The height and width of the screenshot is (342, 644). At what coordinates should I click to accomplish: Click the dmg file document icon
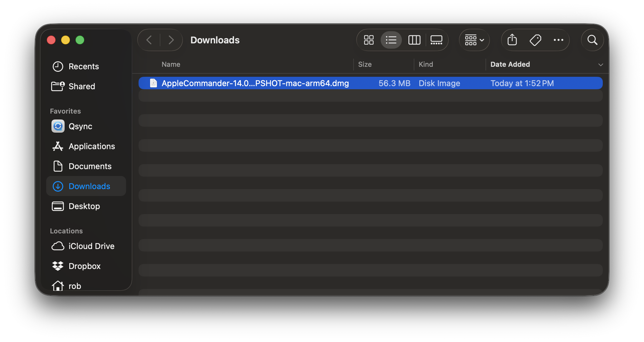click(153, 83)
